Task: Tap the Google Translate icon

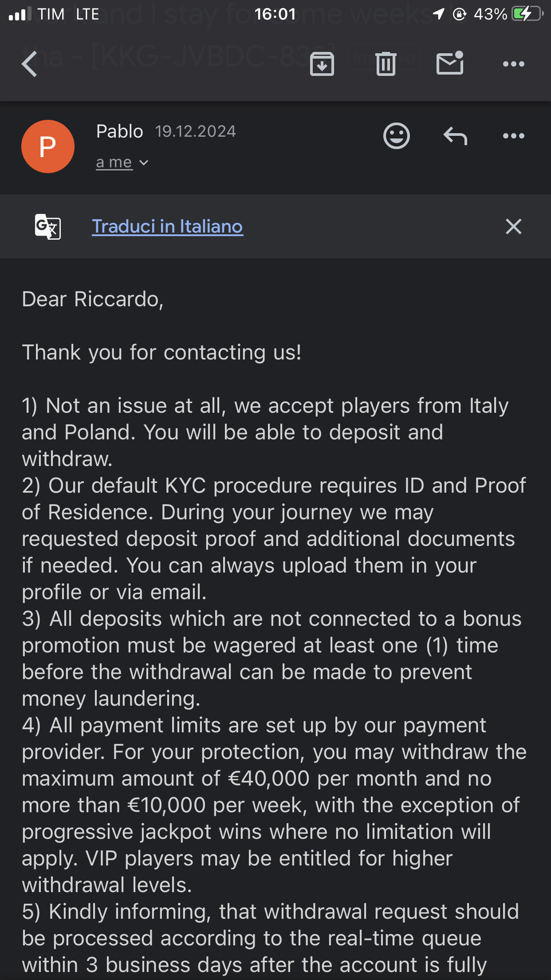Action: point(48,226)
